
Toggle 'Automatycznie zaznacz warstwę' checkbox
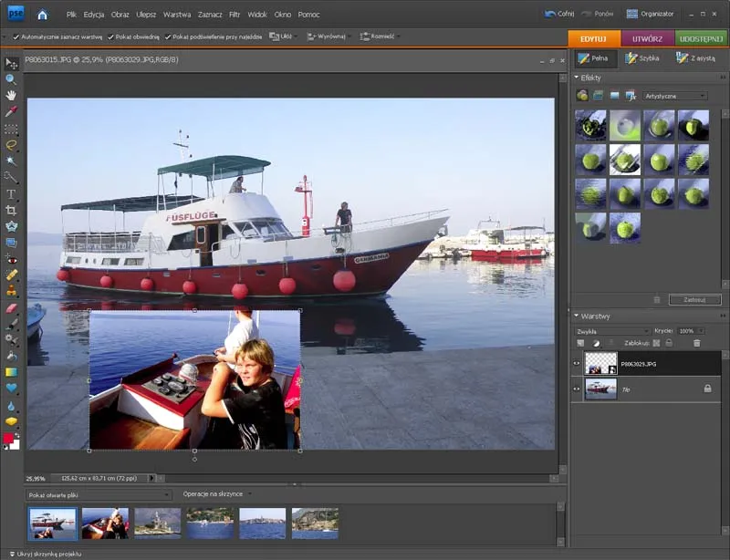(16, 36)
